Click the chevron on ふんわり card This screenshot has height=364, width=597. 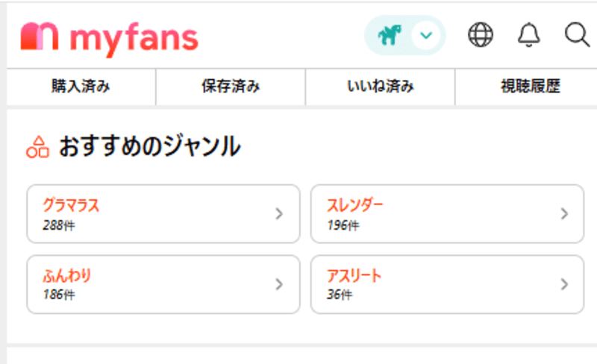pos(279,284)
